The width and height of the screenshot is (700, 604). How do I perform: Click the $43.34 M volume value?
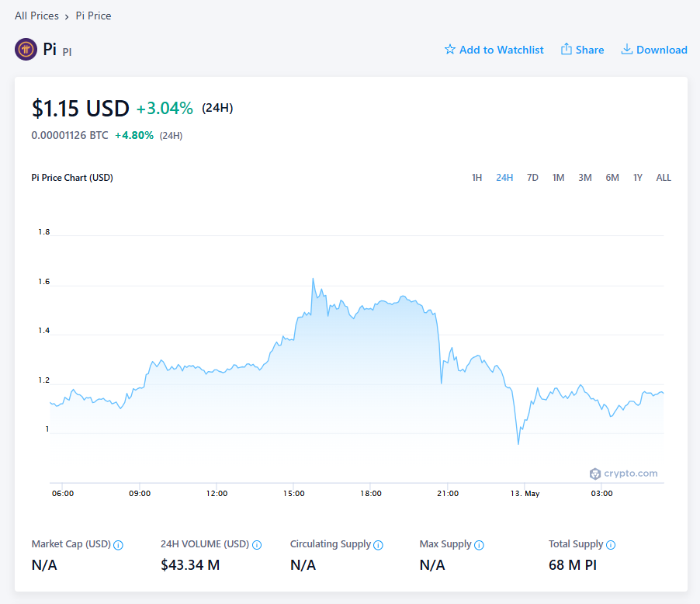tap(190, 564)
